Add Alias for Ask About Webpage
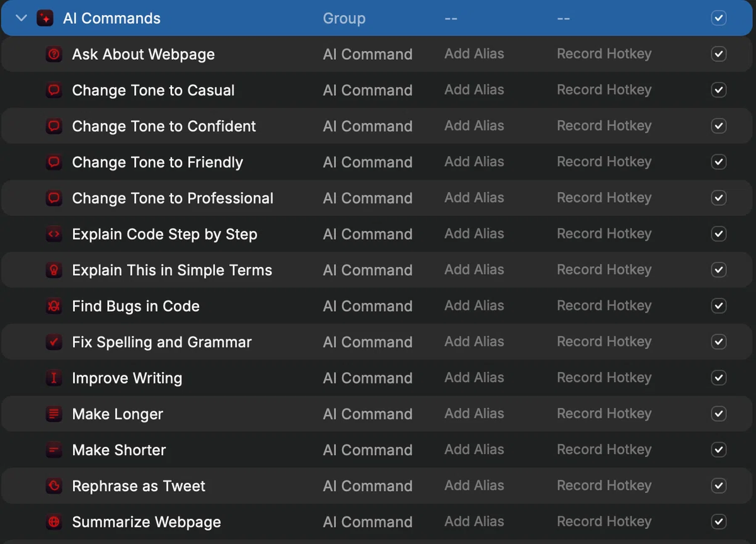Viewport: 756px width, 544px height. point(474,54)
